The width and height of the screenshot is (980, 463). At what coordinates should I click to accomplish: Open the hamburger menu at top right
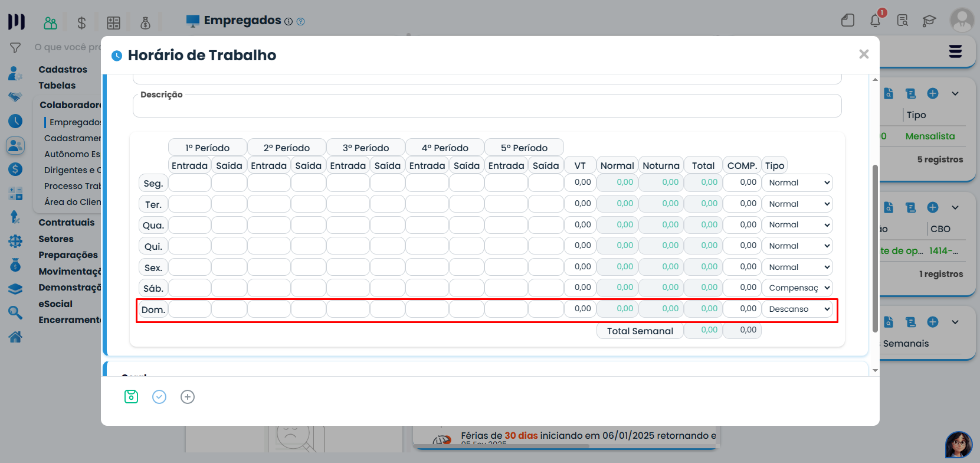[955, 51]
